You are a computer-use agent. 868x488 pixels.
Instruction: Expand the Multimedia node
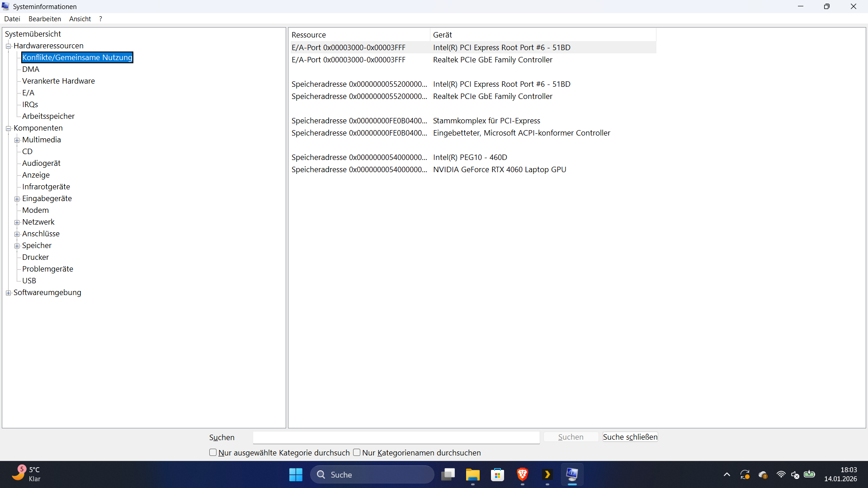(17, 140)
